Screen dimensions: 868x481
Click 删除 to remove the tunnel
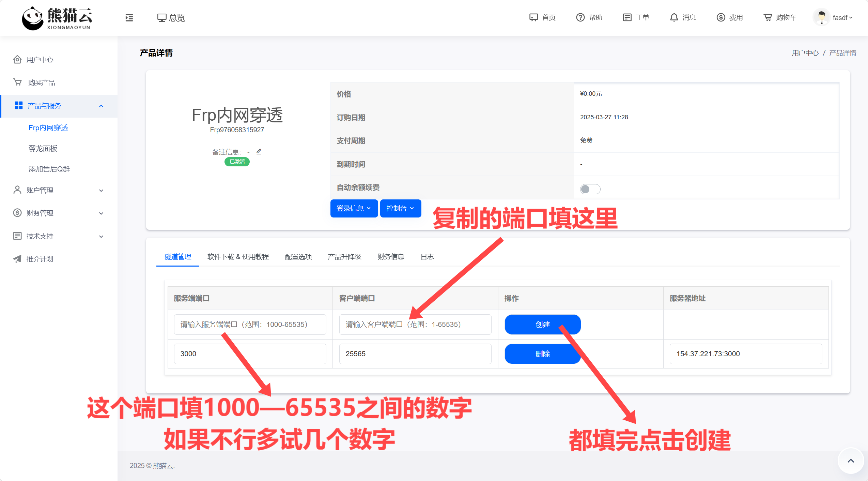pos(542,354)
